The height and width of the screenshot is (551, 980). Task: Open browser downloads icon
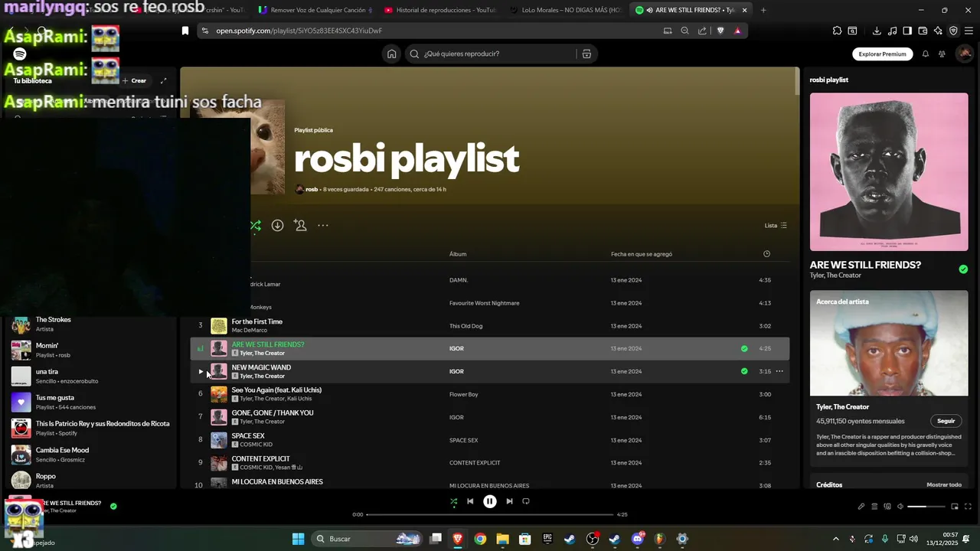tap(877, 31)
